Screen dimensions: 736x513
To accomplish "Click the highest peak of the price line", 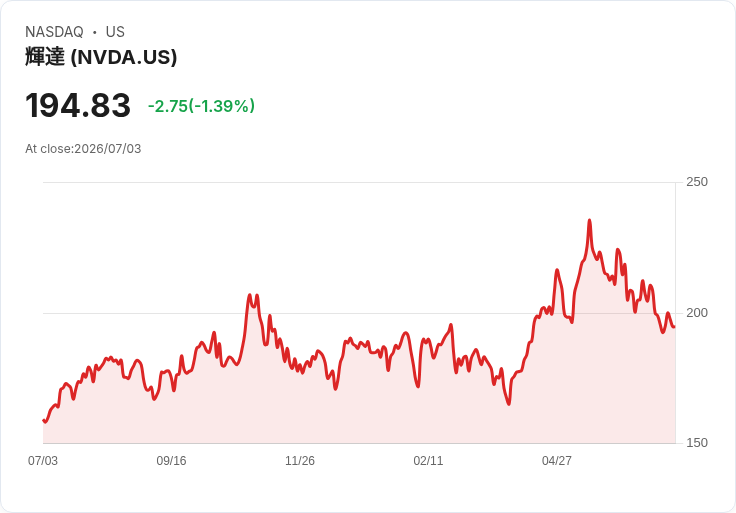I will tap(590, 220).
